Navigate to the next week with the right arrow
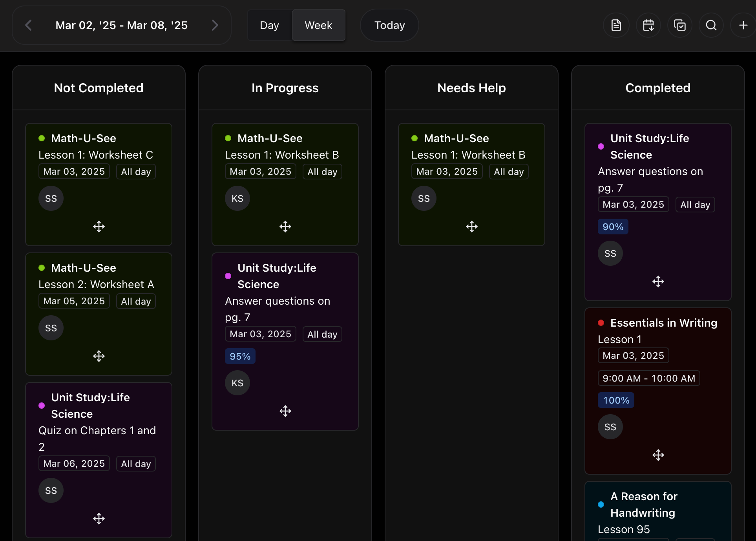The height and width of the screenshot is (541, 756). tap(215, 25)
